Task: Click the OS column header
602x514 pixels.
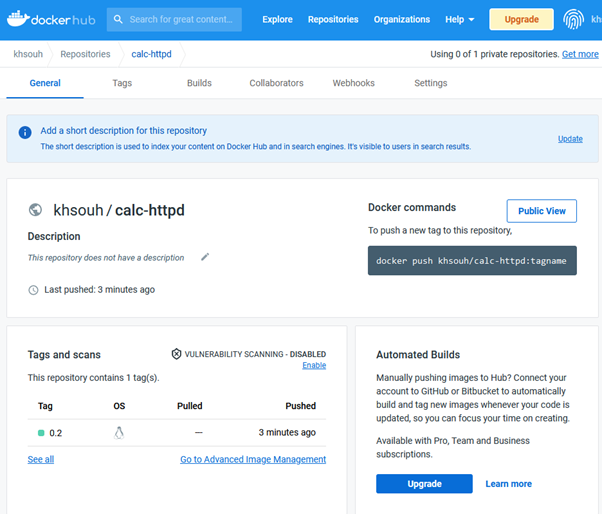Action: pos(119,406)
